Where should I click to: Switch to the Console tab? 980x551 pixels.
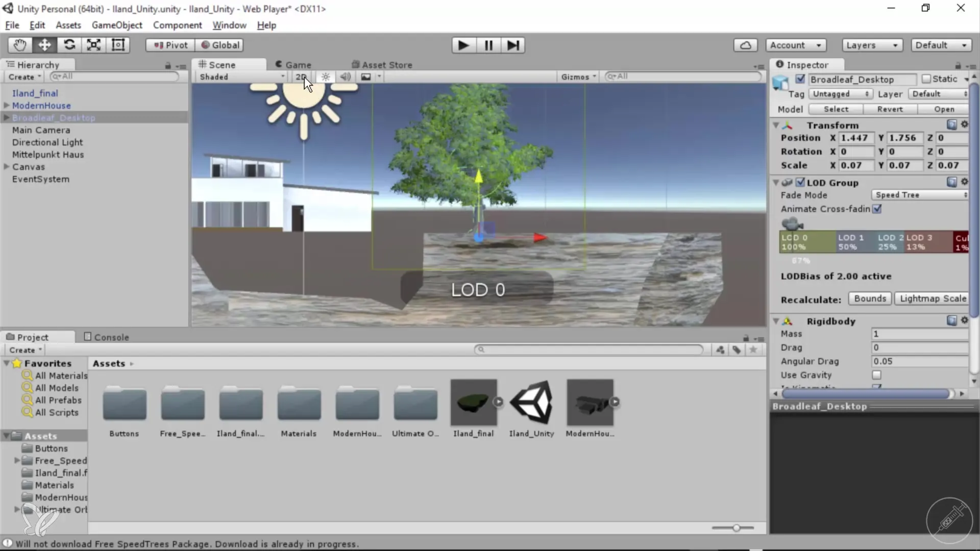[106, 337]
